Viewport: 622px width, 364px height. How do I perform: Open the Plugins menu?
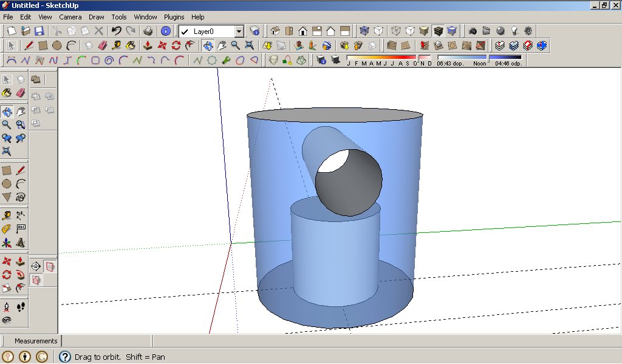[174, 17]
